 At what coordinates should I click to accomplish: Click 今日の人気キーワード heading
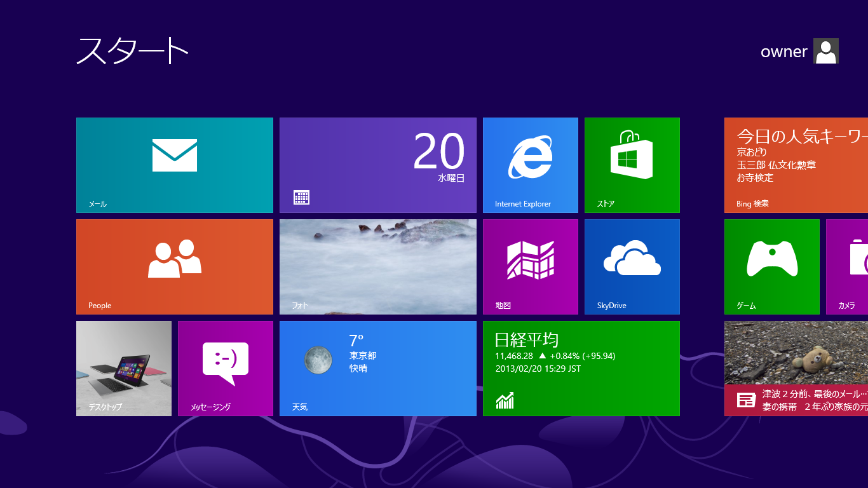click(x=803, y=137)
